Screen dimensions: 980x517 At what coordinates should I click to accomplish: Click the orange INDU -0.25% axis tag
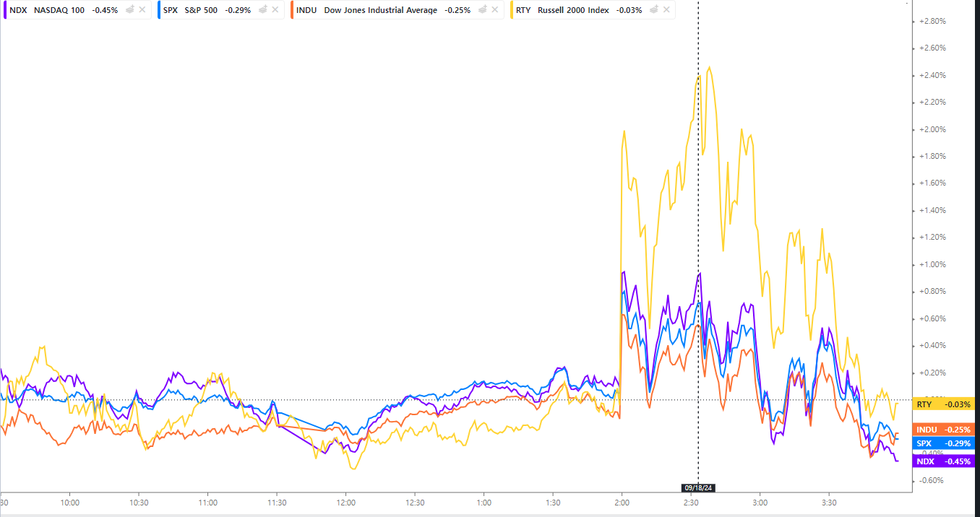[x=944, y=430]
